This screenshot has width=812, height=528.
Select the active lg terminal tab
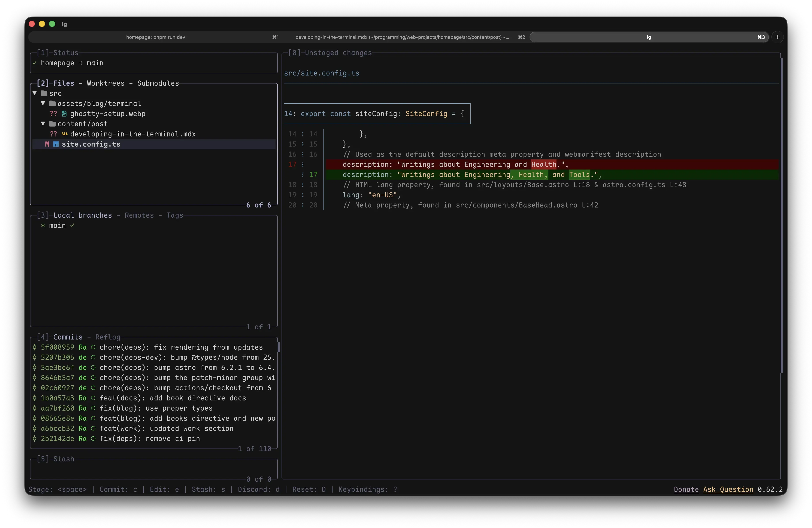[649, 37]
